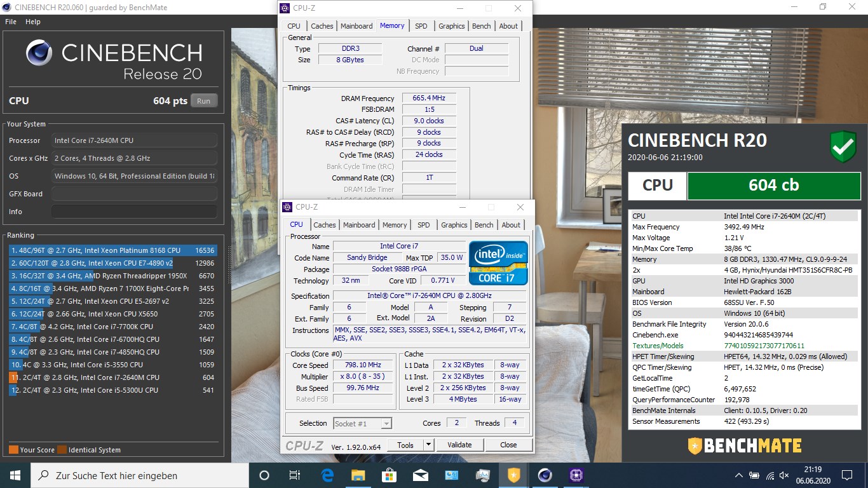868x488 pixels.
Task: Select the Xeon Platinum 8168 ranking row
Action: (112, 250)
